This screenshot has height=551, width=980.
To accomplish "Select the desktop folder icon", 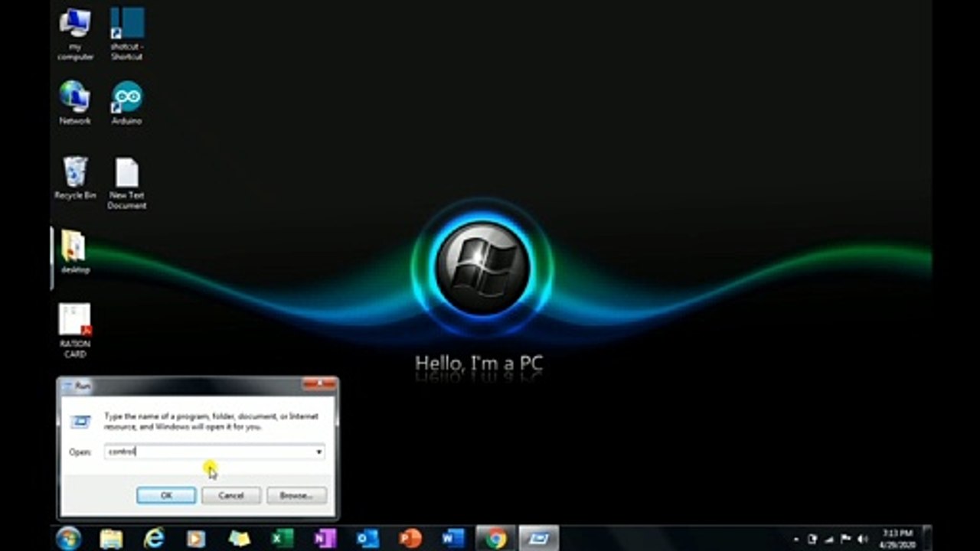I will 75,252.
